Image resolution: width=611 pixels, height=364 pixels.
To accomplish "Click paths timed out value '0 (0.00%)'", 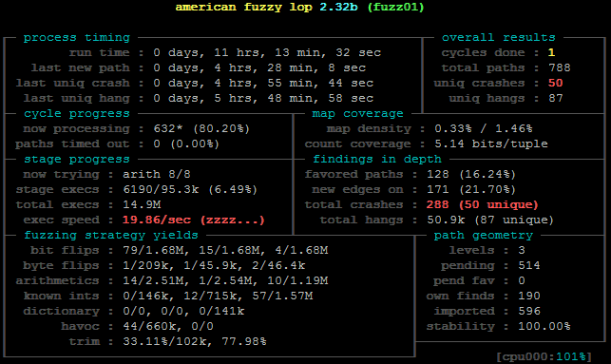I will [x=186, y=144].
